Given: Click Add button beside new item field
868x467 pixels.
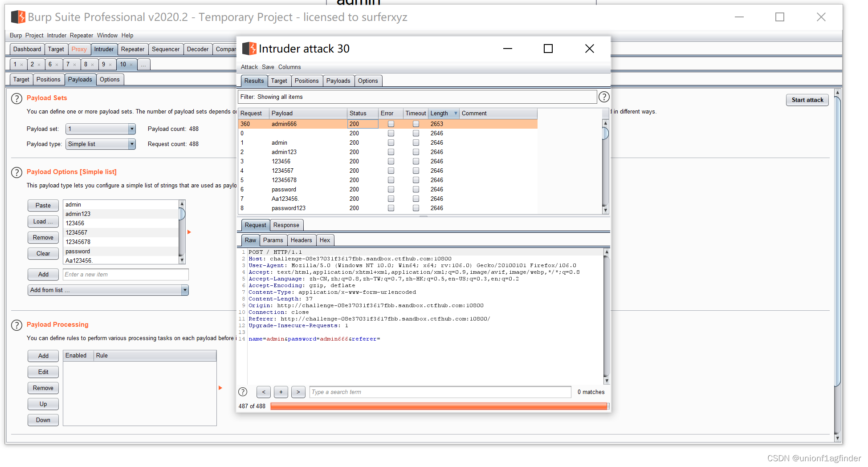Looking at the screenshot, I should [43, 275].
